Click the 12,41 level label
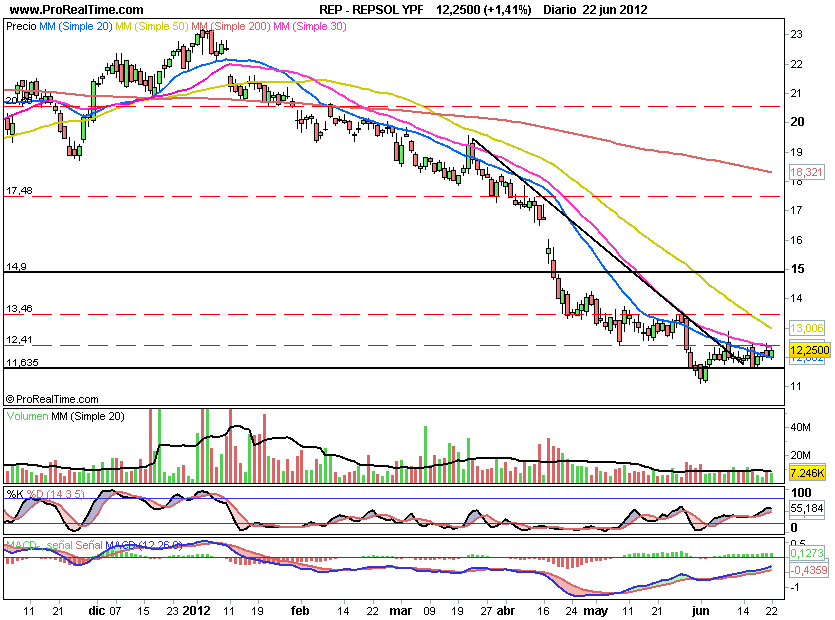This screenshot has width=835, height=620. tap(19, 339)
